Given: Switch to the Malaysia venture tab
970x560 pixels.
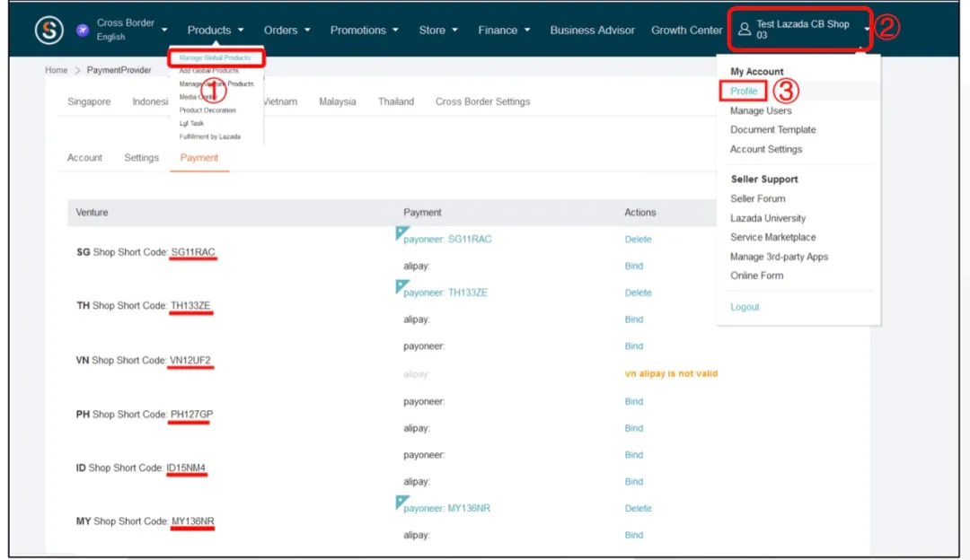Looking at the screenshot, I should pyautogui.click(x=337, y=101).
